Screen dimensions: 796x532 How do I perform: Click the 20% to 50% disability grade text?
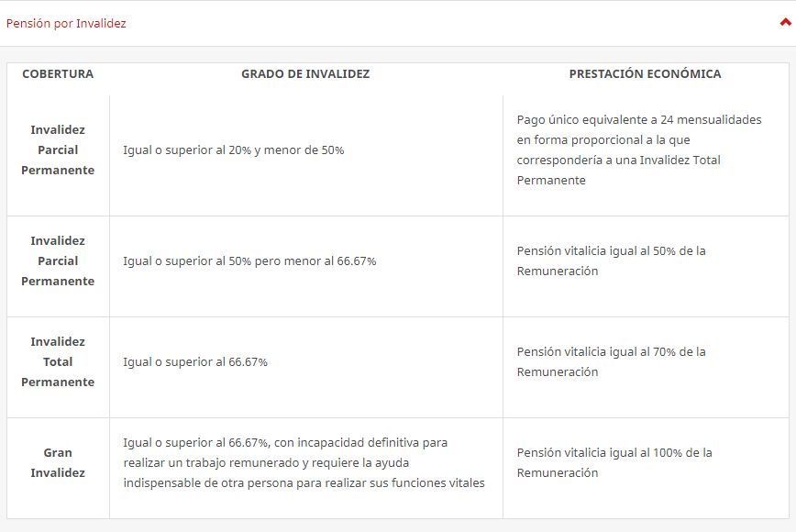(234, 150)
